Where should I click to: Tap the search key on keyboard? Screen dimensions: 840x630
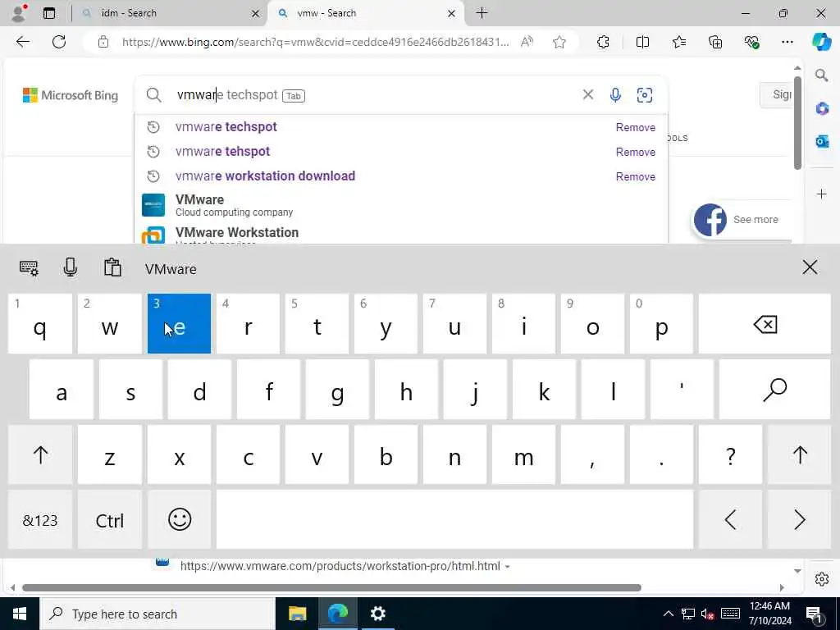click(x=774, y=389)
